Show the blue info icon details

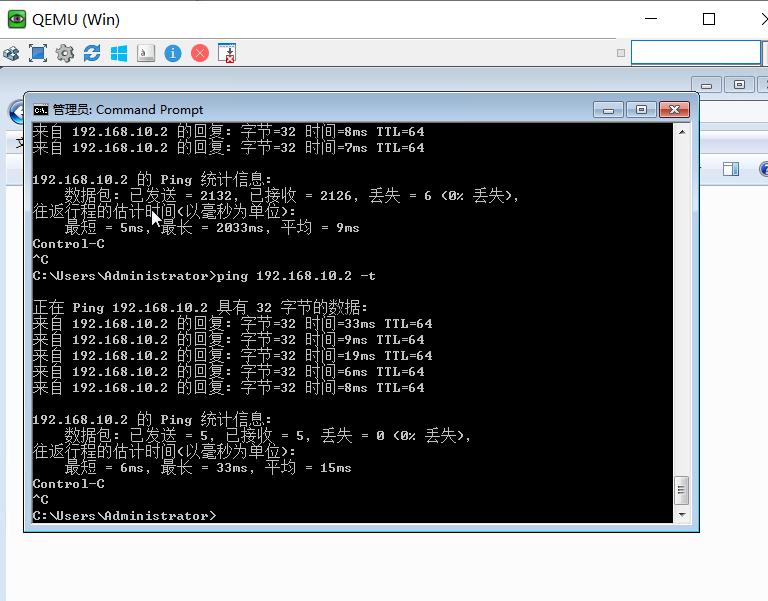[173, 53]
